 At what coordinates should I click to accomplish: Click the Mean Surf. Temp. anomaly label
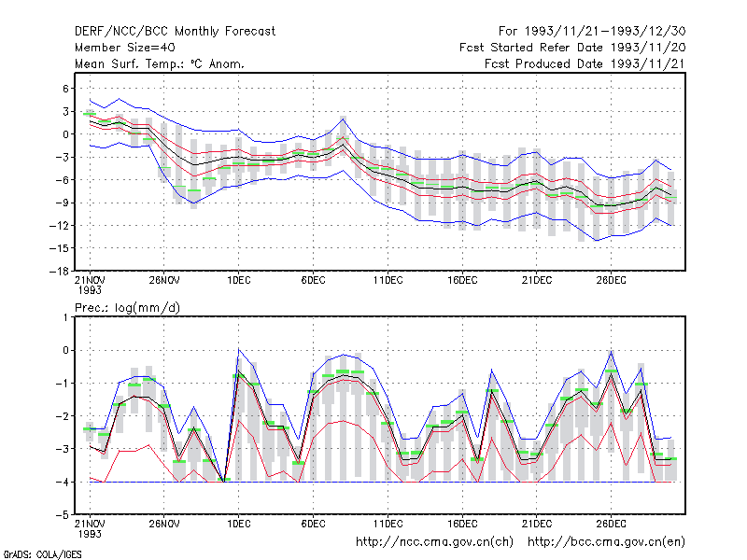tap(160, 63)
